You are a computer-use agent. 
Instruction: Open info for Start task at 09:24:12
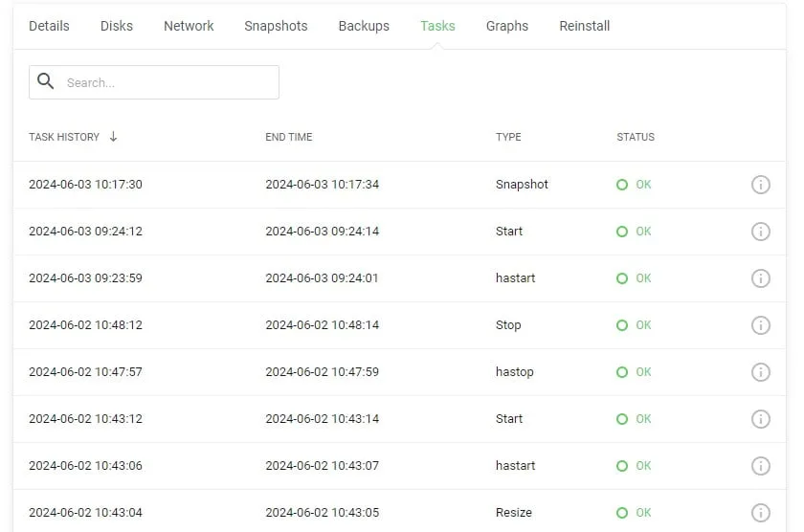(760, 232)
